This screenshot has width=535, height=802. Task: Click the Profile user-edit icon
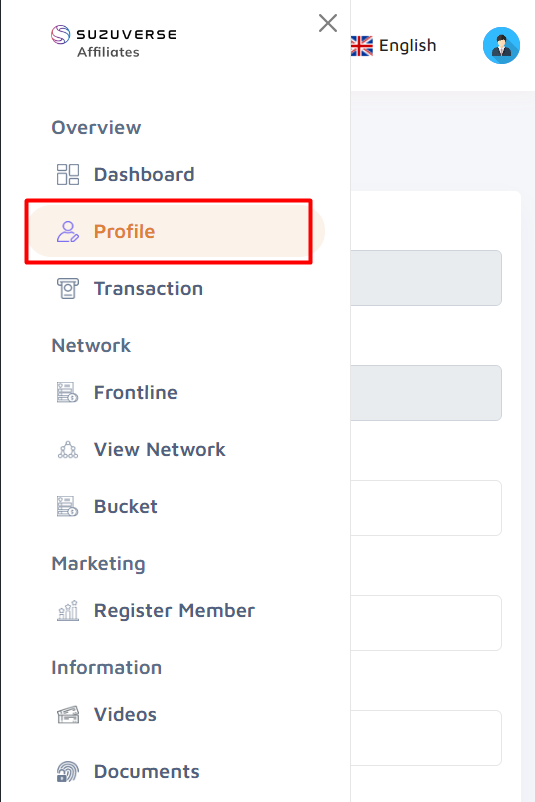(x=68, y=232)
